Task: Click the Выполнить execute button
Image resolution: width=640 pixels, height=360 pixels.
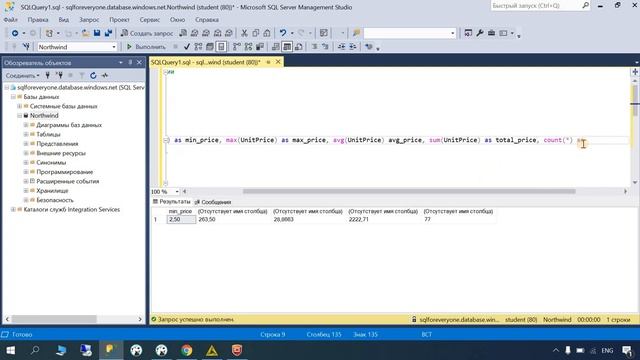Action: point(146,47)
